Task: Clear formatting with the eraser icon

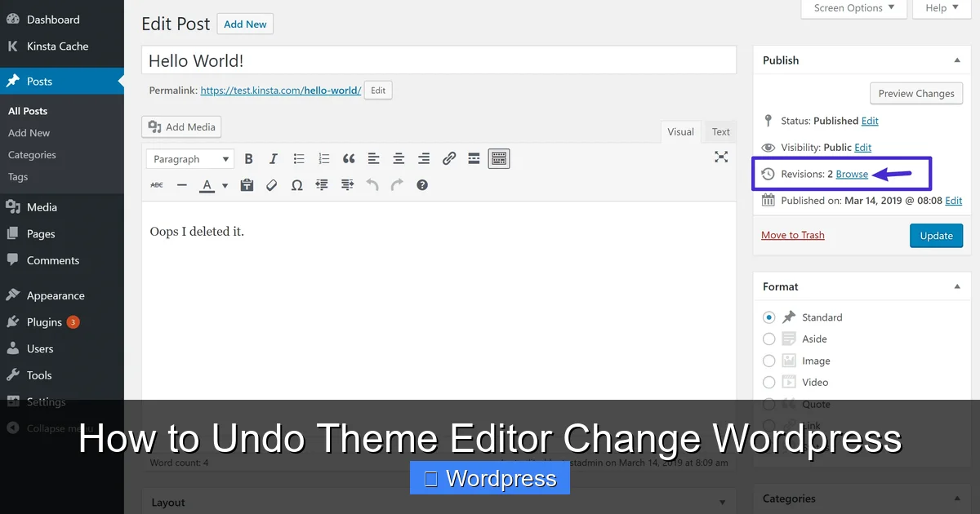Action: point(272,185)
